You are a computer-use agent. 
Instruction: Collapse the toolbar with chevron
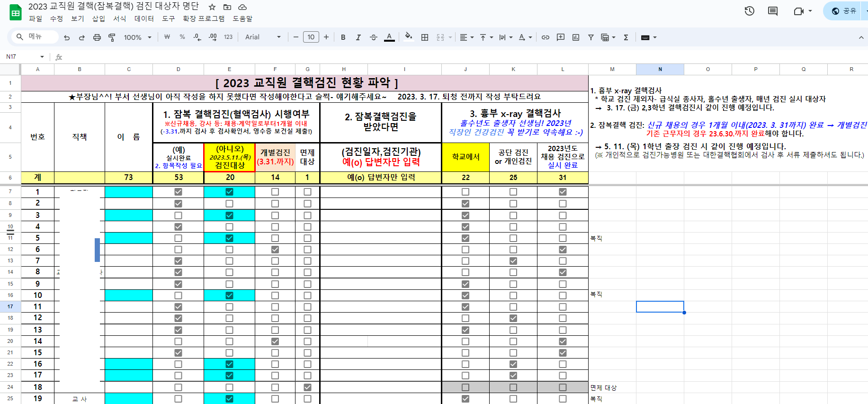(861, 37)
